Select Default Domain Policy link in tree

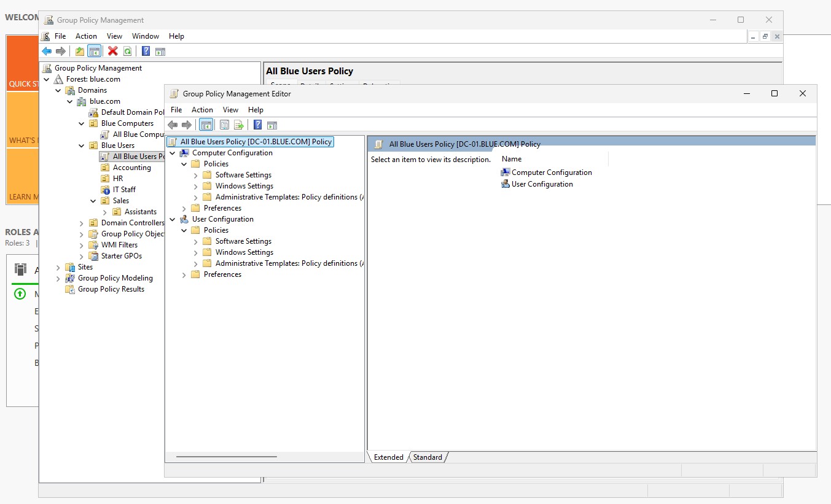[x=133, y=112]
